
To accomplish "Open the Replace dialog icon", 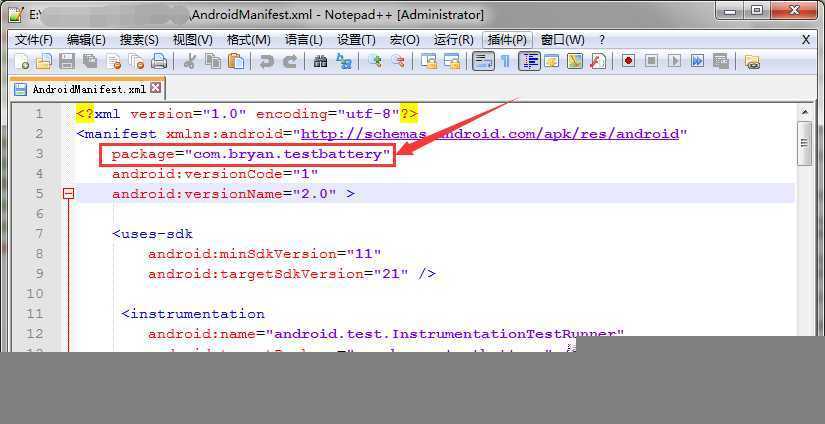I will [x=344, y=62].
